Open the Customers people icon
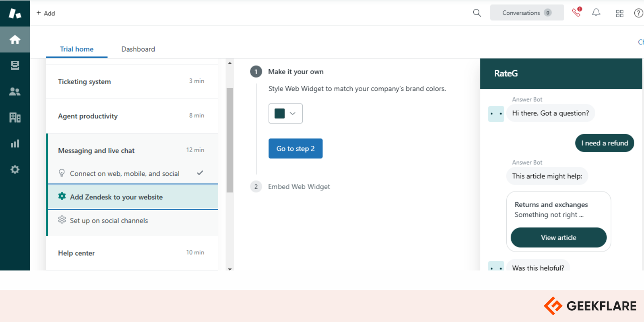Viewport: 644px width, 322px height. point(15,91)
